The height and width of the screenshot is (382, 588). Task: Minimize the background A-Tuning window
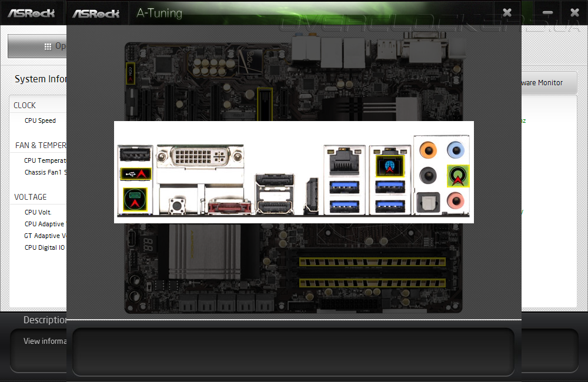[x=547, y=13]
